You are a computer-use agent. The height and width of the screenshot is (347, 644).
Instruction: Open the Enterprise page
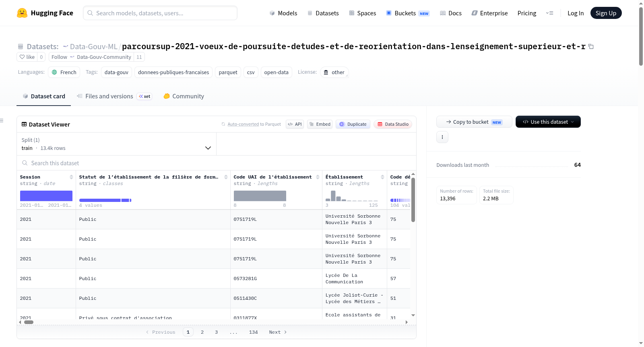[x=489, y=13]
